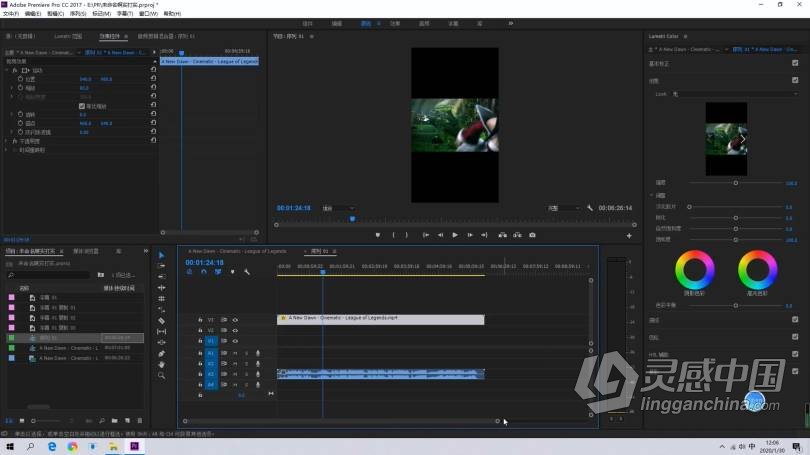Collapse the 调整 section in Lumetri
The image size is (810, 455).
[652, 195]
